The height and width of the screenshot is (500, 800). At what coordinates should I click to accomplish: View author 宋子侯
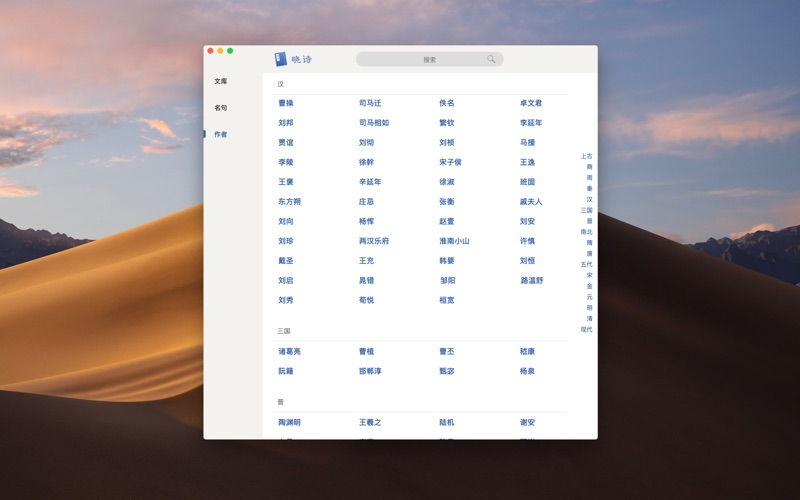tap(450, 162)
